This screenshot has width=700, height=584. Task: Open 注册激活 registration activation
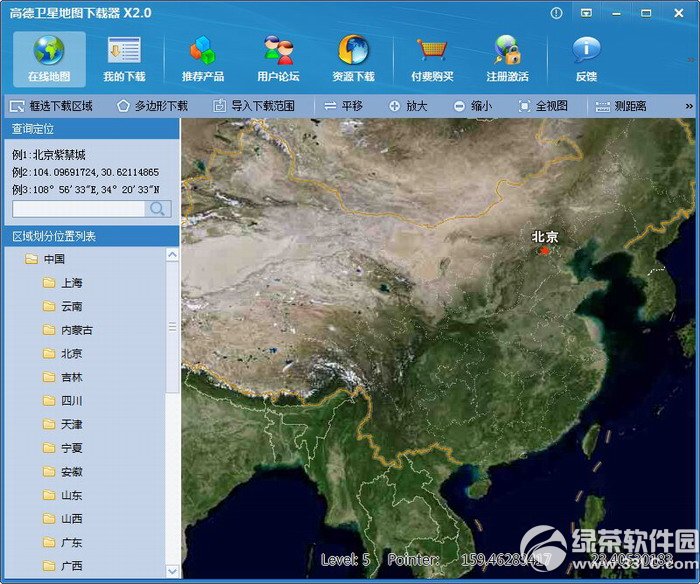[x=508, y=59]
